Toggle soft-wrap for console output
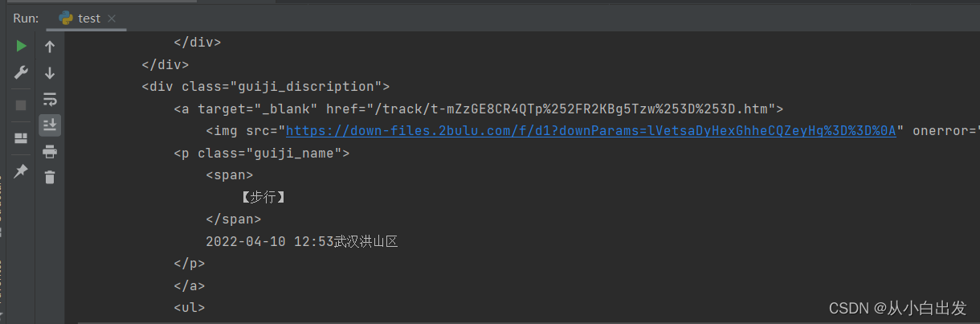The image size is (980, 324). tap(50, 99)
